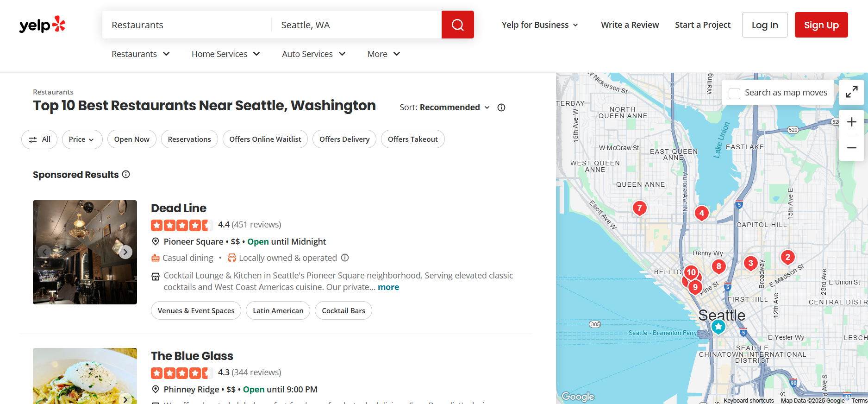Zoom out on the map
The height and width of the screenshot is (404, 868).
click(851, 148)
